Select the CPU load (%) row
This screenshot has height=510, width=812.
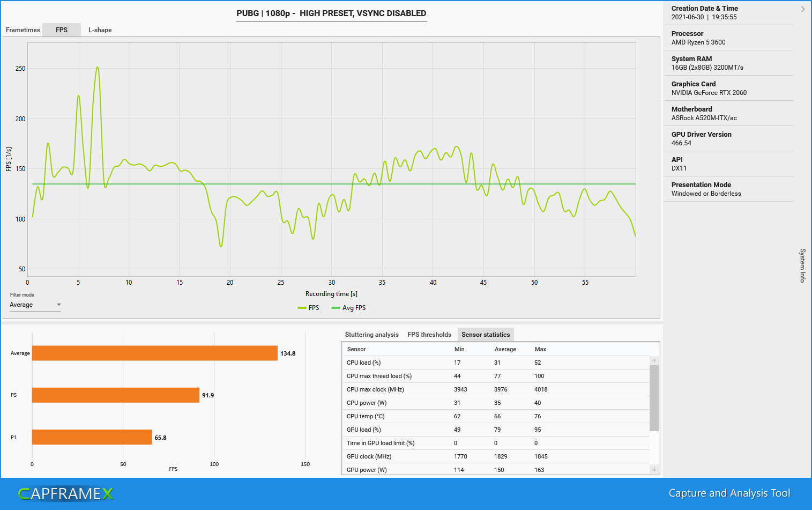(496, 363)
